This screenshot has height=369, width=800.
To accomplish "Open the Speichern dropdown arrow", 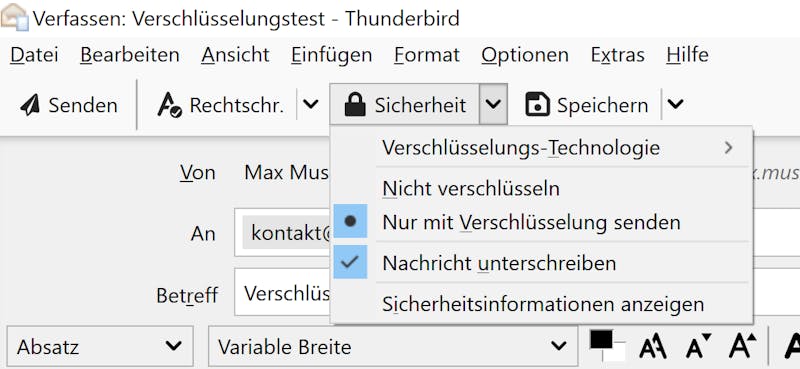I will 675,105.
